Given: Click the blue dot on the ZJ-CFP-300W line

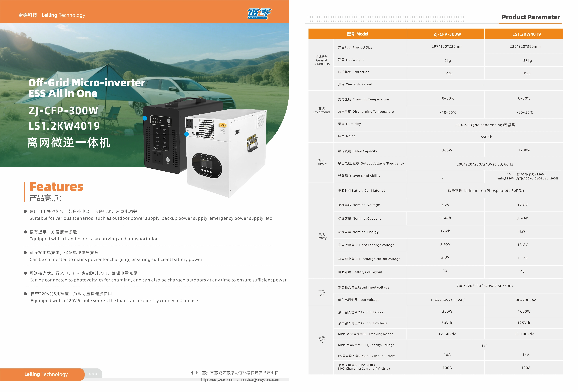Looking at the screenshot, I should [145, 118].
